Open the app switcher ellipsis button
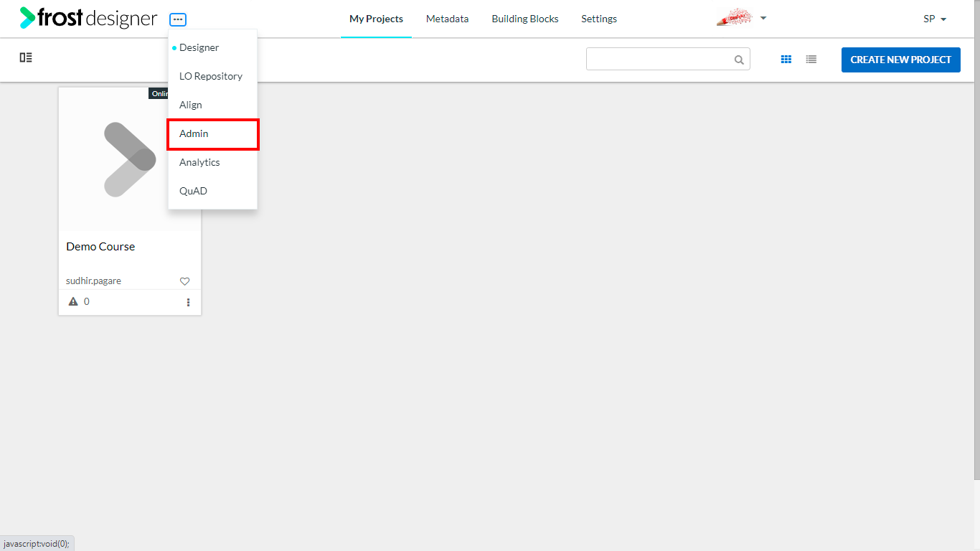This screenshot has width=980, height=551. click(x=178, y=20)
